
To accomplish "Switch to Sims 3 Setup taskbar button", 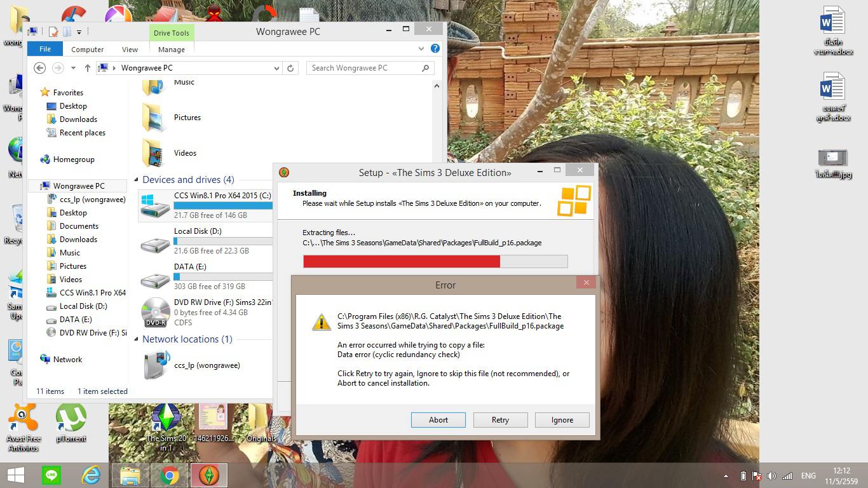I will tap(209, 475).
